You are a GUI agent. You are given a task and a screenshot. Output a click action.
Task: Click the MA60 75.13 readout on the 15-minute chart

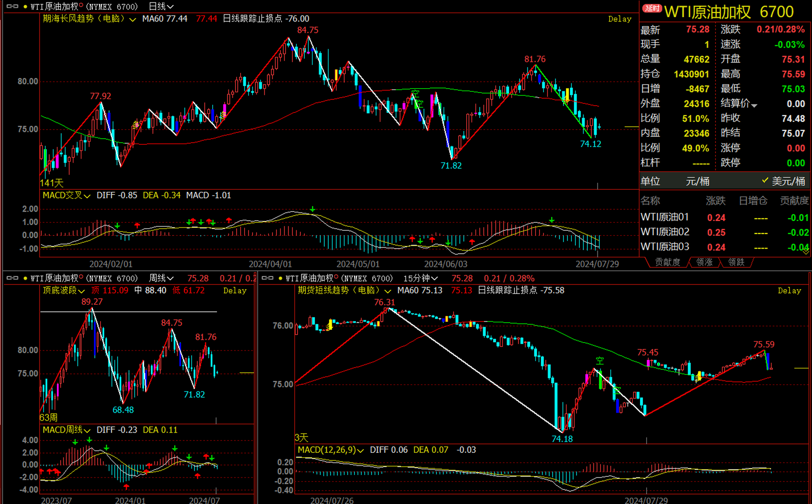419,291
